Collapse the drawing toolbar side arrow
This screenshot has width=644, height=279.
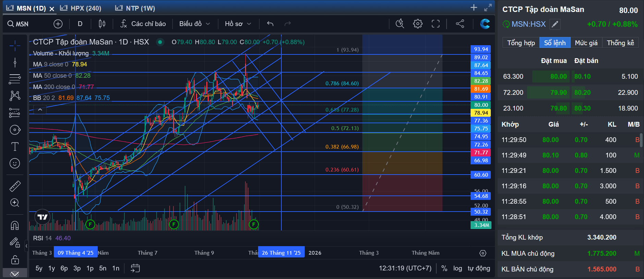(x=26, y=246)
